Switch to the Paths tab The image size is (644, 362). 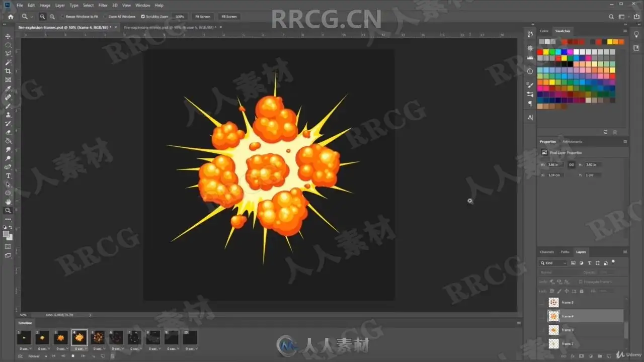tap(565, 252)
